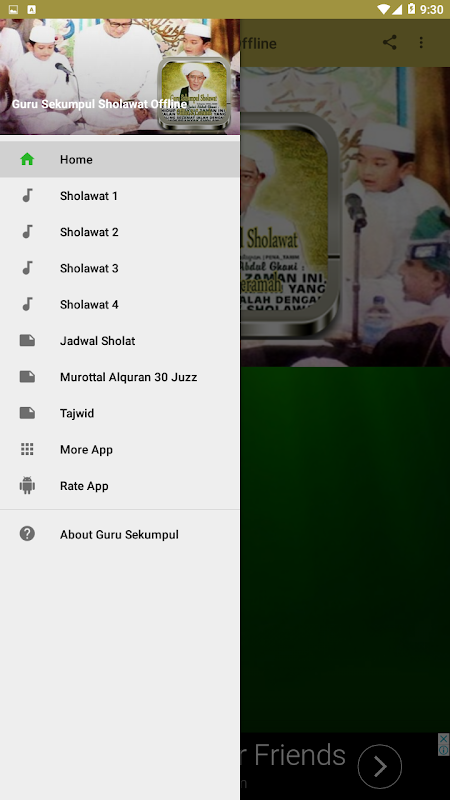This screenshot has width=450, height=800.
Task: Tap the dimmed green area to dismiss drawer
Action: click(345, 549)
